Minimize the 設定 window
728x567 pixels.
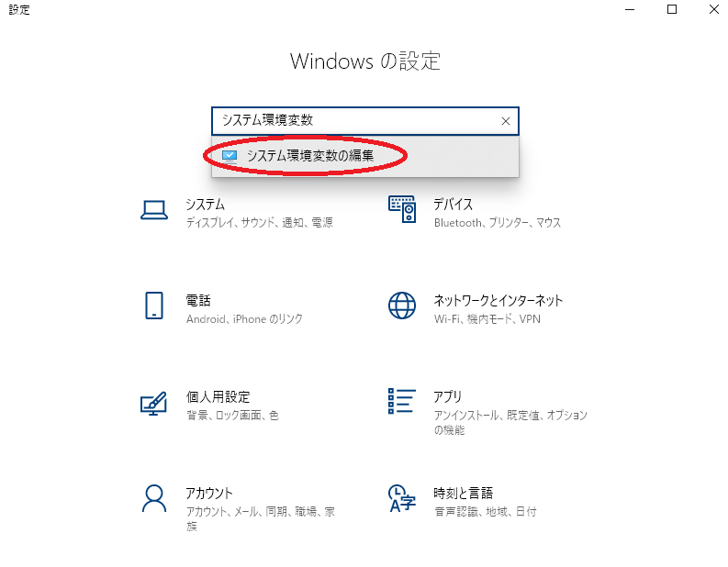coord(630,9)
